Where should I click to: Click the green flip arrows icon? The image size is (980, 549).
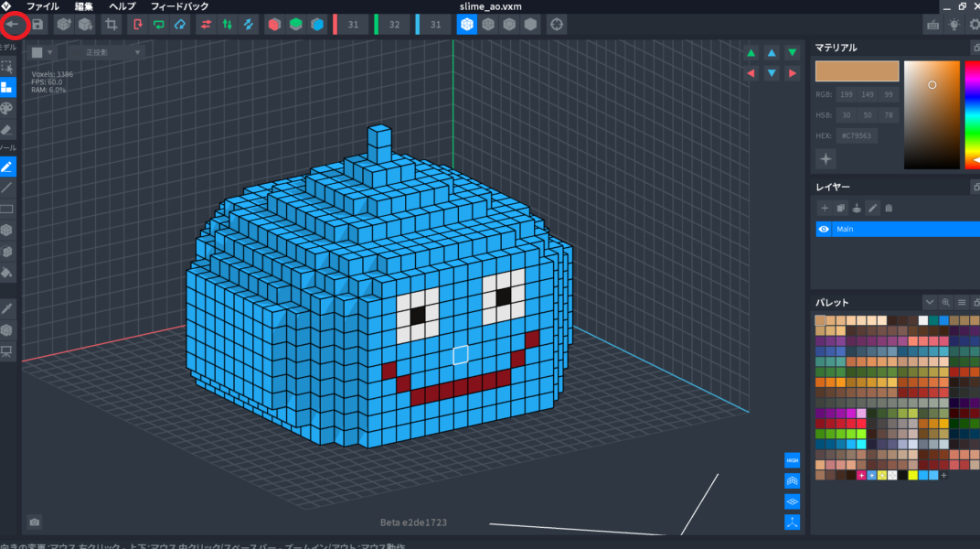pos(227,25)
